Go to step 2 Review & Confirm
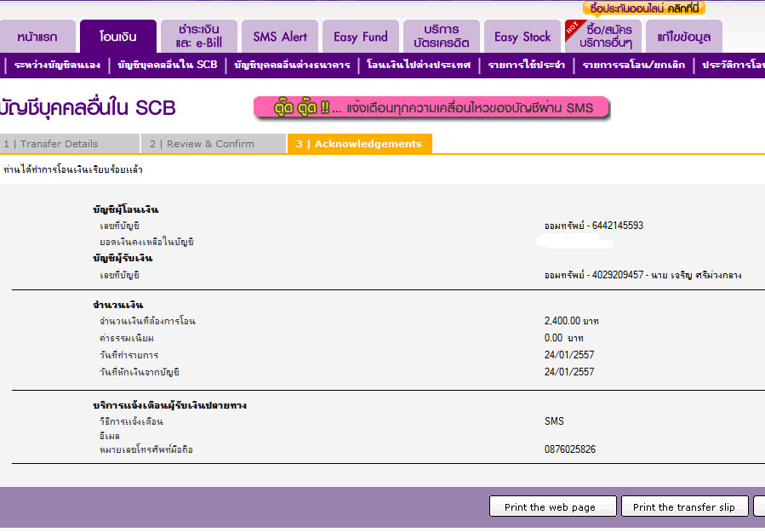This screenshot has height=532, width=765. point(214,144)
